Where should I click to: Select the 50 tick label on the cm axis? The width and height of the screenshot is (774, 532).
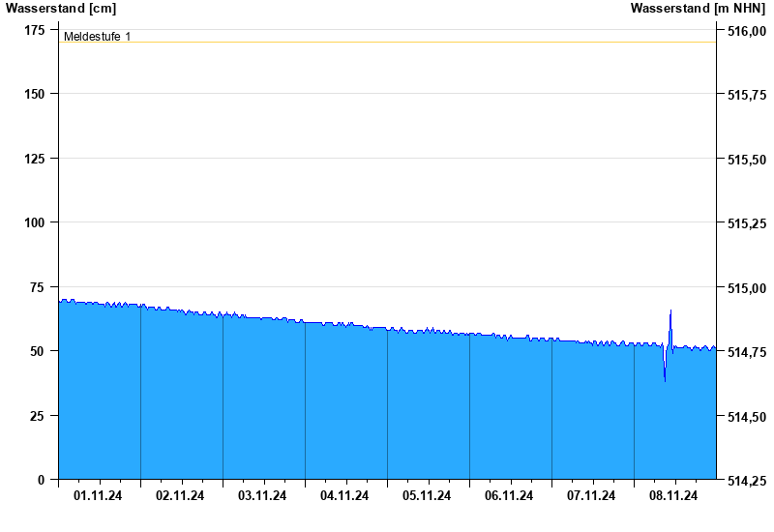[38, 351]
